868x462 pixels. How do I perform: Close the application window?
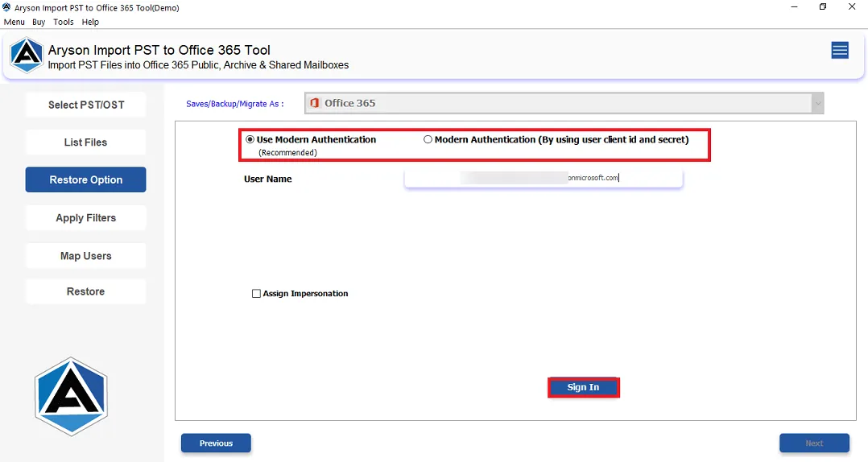point(852,7)
